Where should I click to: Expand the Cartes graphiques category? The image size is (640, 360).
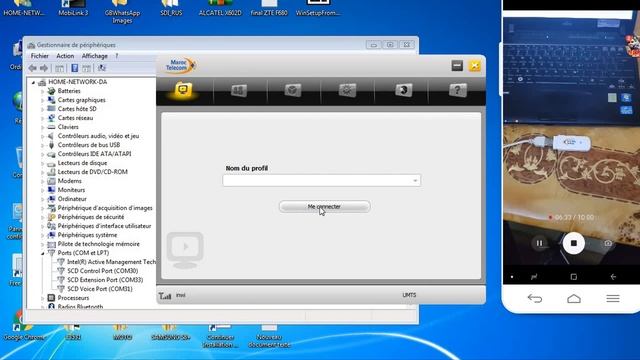pos(42,100)
